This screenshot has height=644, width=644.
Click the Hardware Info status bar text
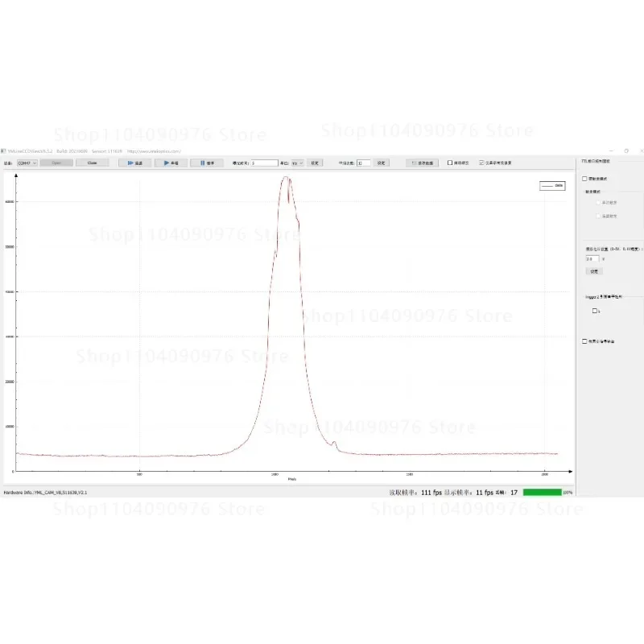tap(45, 493)
